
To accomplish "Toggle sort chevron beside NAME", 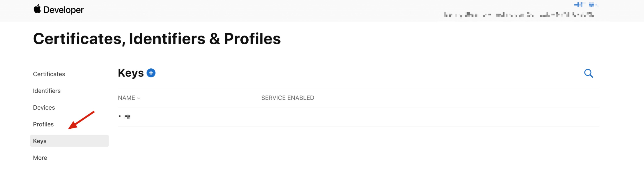I will [x=139, y=98].
